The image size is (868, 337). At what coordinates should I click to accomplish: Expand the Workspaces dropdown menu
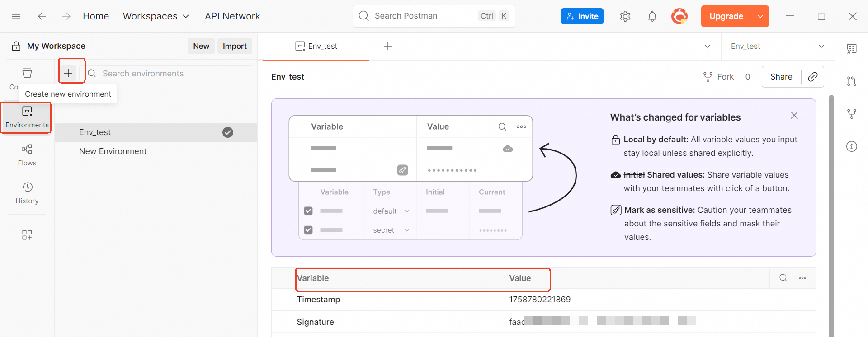[x=156, y=16]
